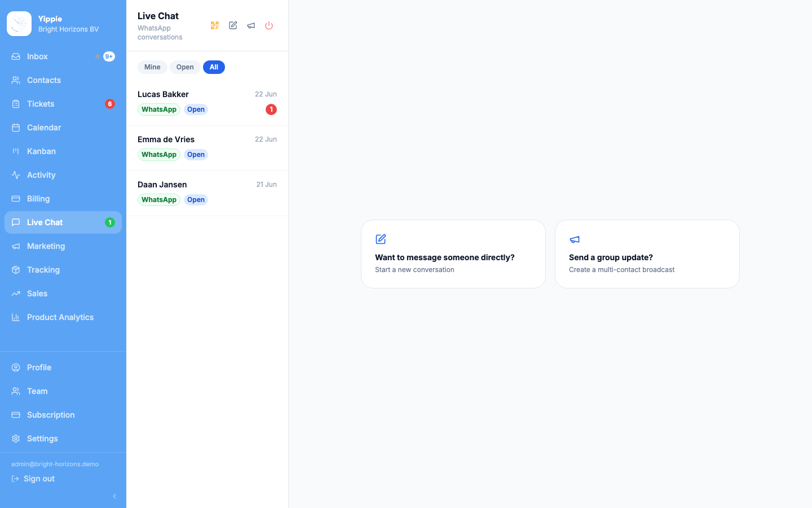
Task: Open Team page
Action: tap(63, 391)
